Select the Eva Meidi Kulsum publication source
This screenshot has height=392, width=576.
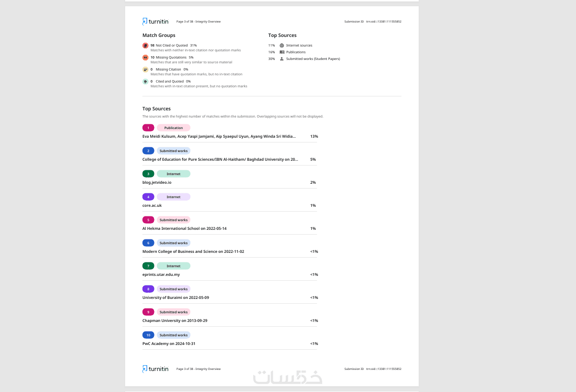(219, 136)
